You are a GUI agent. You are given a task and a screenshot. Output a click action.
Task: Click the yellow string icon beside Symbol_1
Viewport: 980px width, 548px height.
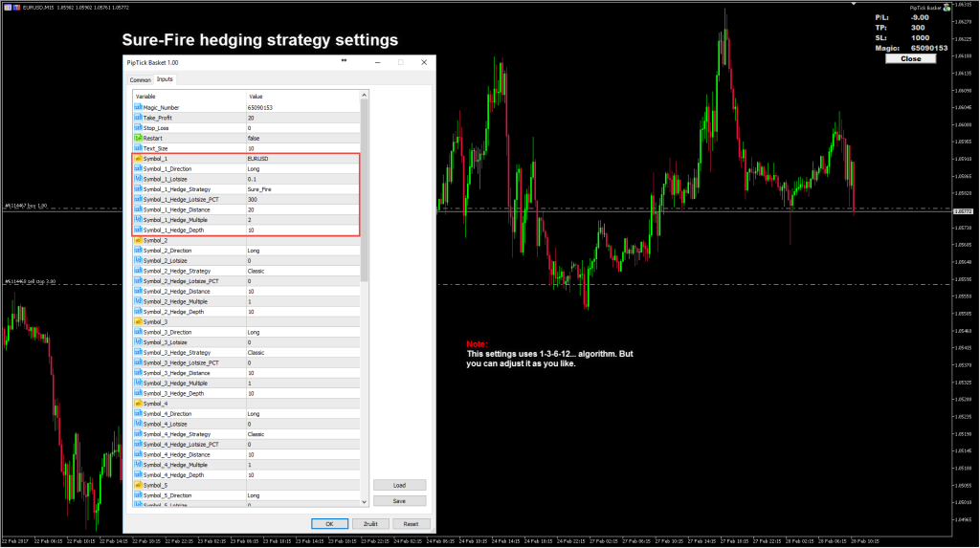click(x=138, y=159)
